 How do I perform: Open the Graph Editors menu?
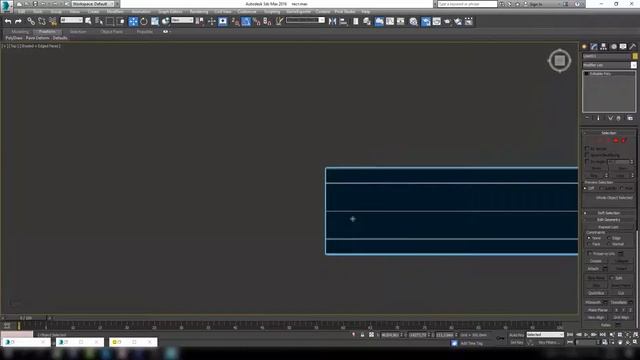point(170,12)
